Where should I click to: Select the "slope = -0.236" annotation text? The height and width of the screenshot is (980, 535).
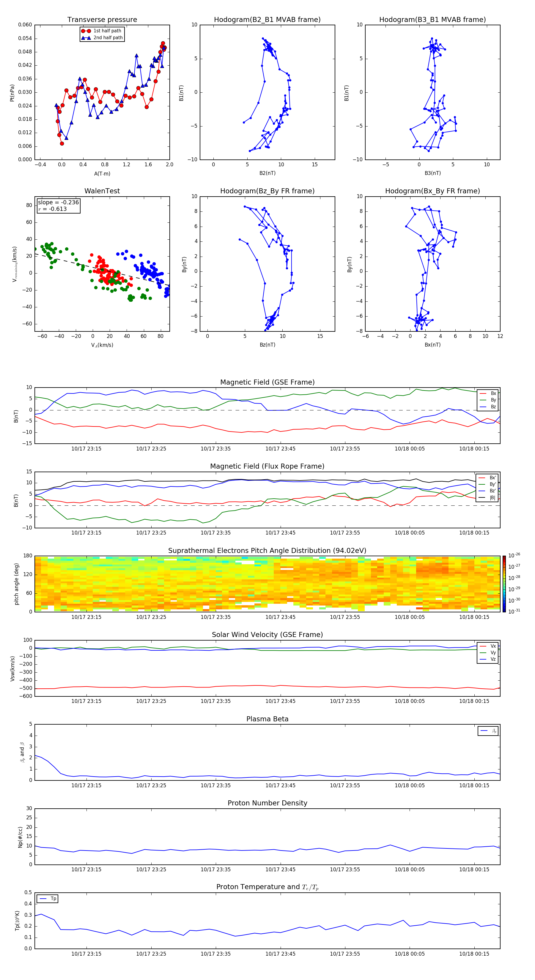[x=58, y=203]
